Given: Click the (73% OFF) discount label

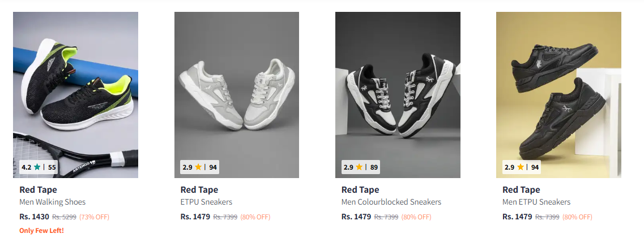Looking at the screenshot, I should 94,217.
